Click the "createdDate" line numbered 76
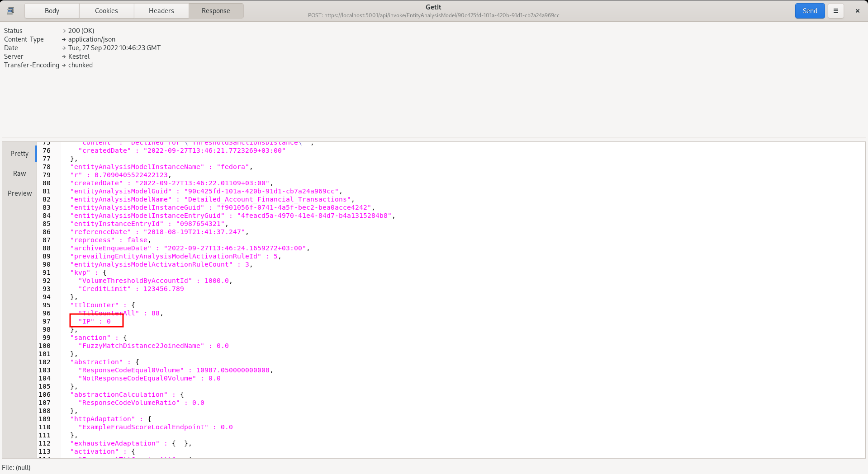868x474 pixels. coord(182,150)
